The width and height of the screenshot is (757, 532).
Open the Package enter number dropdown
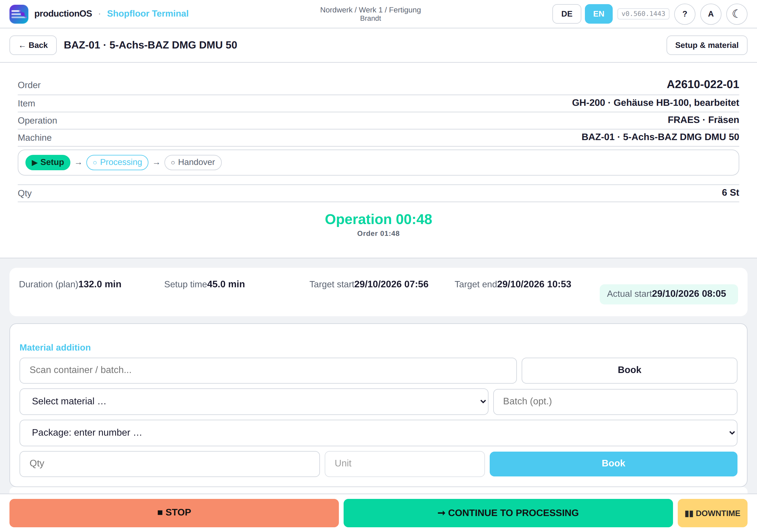(x=378, y=433)
